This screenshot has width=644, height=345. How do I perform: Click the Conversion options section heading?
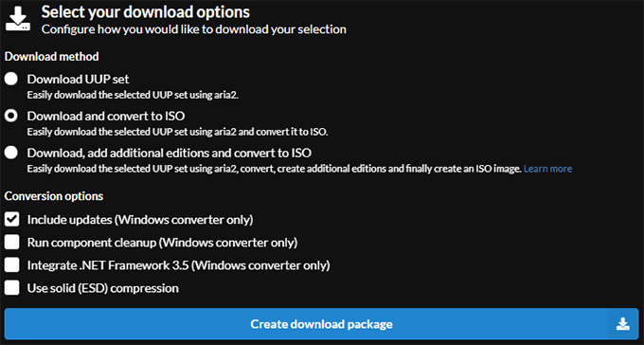click(54, 196)
